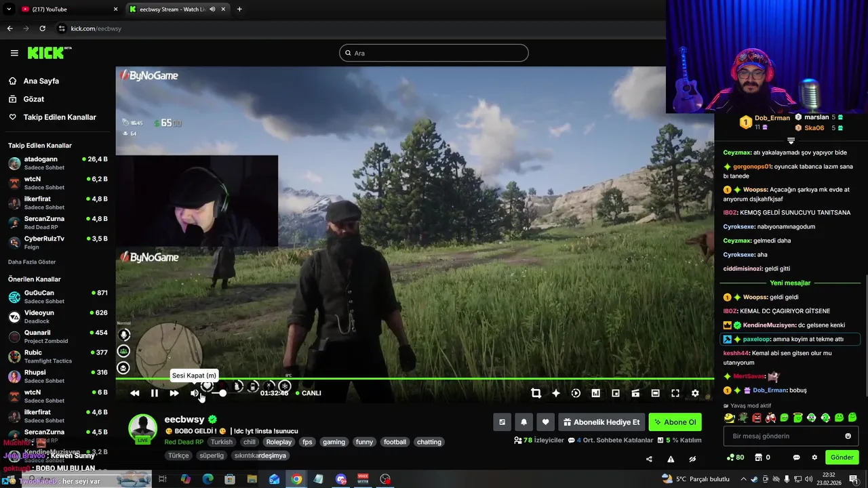868x488 pixels.
Task: Open Gözat in the sidebar
Action: (33, 99)
